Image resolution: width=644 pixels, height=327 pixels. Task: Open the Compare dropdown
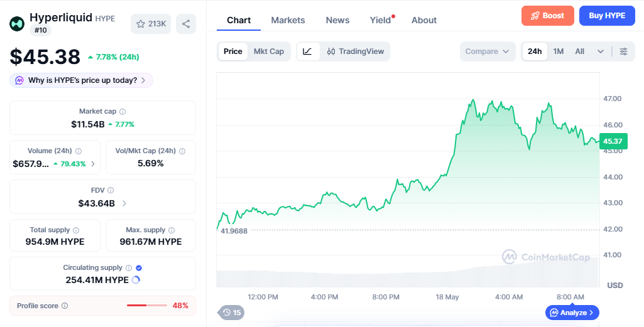(x=488, y=51)
